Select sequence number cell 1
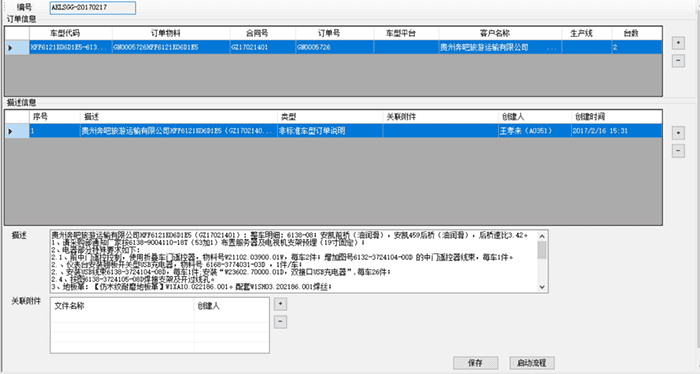This screenshot has width=700, height=374. tap(55, 131)
